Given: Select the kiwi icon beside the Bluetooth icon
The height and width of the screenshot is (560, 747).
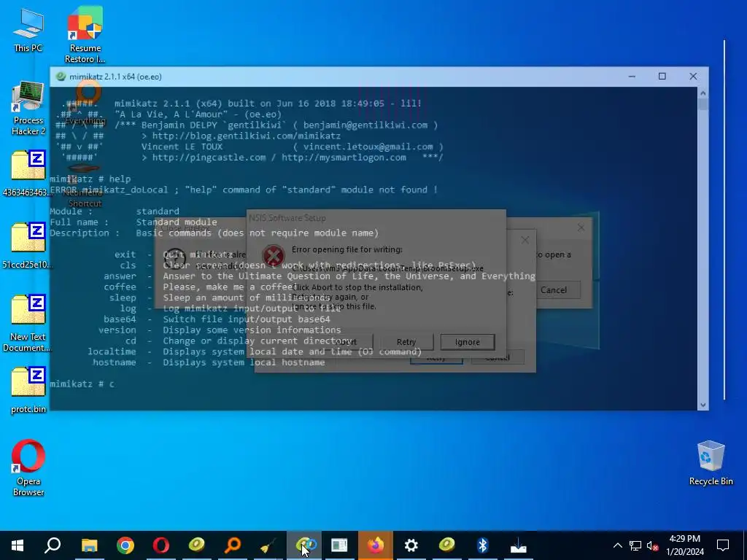Looking at the screenshot, I should [447, 544].
